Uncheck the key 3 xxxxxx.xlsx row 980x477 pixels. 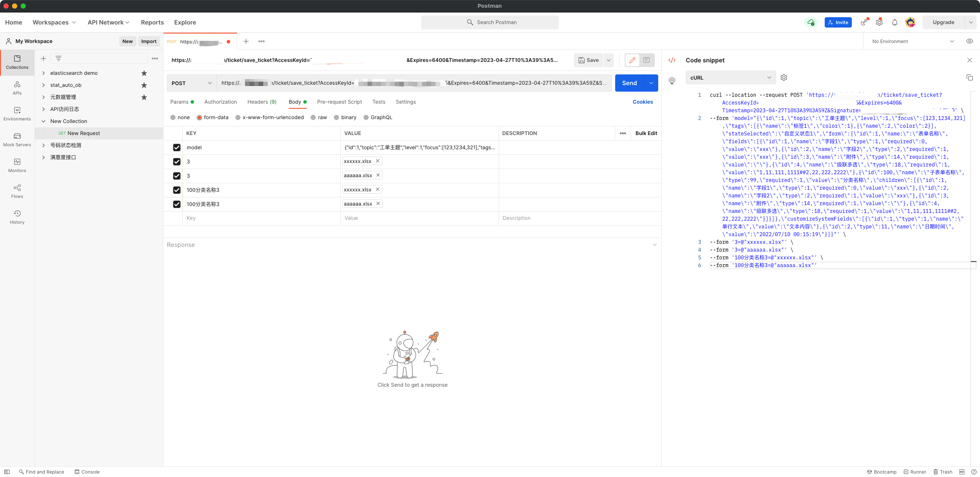pyautogui.click(x=177, y=162)
